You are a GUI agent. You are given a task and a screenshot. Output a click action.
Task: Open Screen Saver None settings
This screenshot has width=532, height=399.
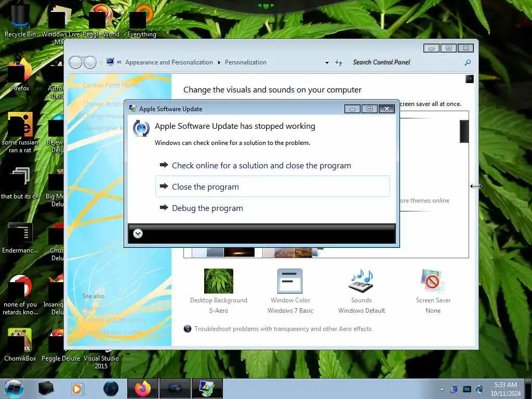pos(433,291)
